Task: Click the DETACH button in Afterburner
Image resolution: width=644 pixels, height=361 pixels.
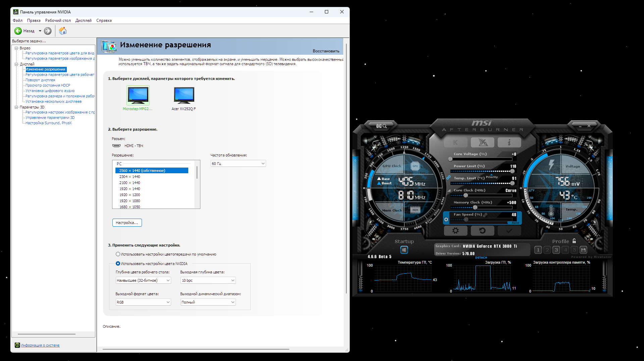Action: click(x=481, y=258)
